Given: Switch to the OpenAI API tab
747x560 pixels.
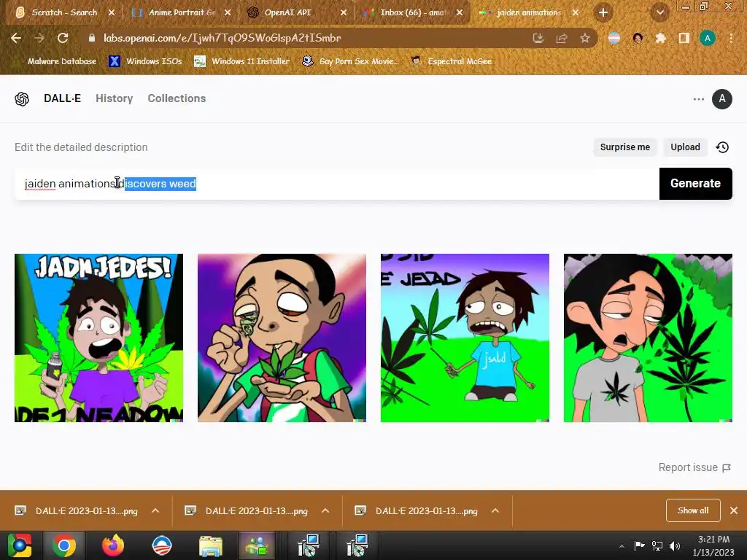Looking at the screenshot, I should click(287, 12).
